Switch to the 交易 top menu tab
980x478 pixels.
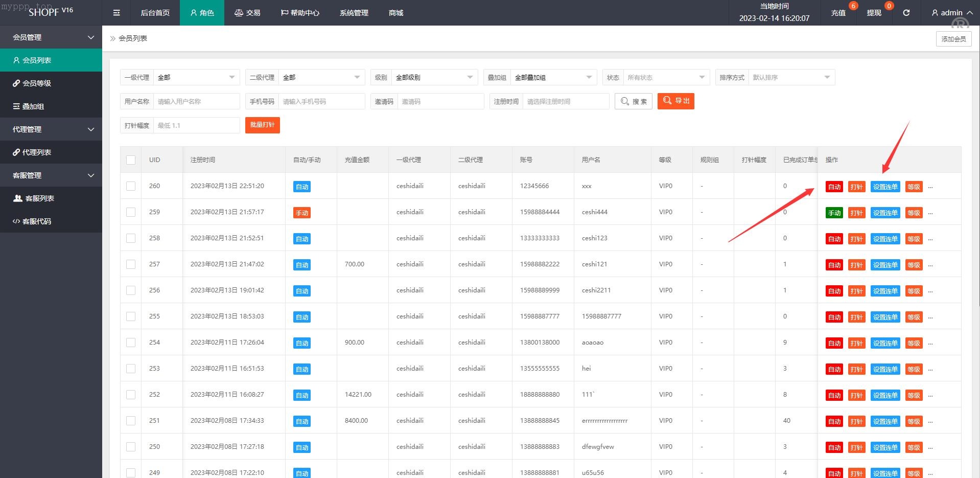point(247,13)
